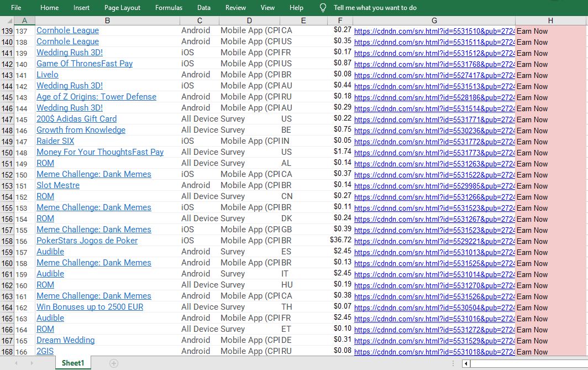This screenshot has height=370, width=588.
Task: Open the Growth from Knowledge hyperlink
Action: click(x=81, y=130)
